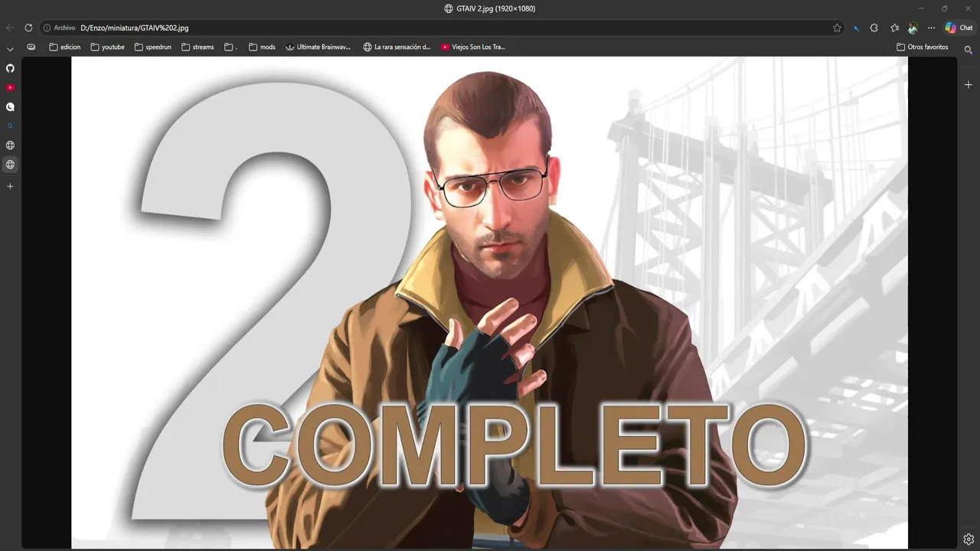Open the Otros favoritos folder
The image size is (980, 551).
(923, 47)
